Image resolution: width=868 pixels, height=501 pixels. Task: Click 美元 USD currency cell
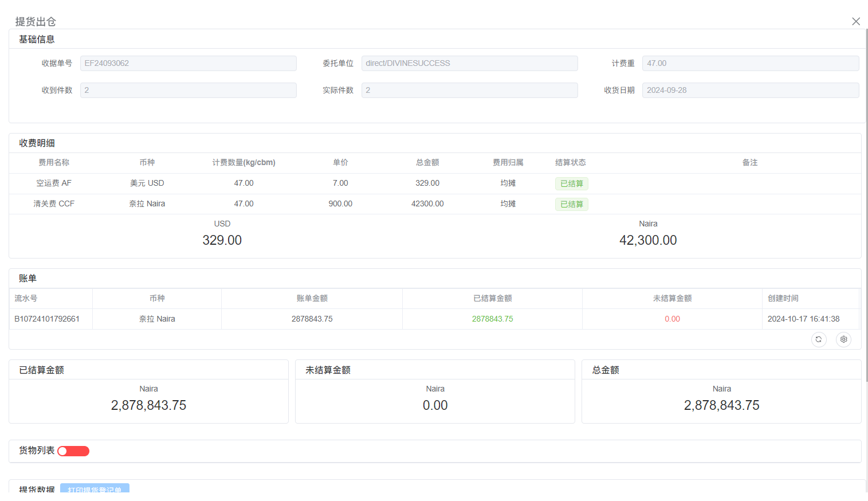tap(147, 183)
